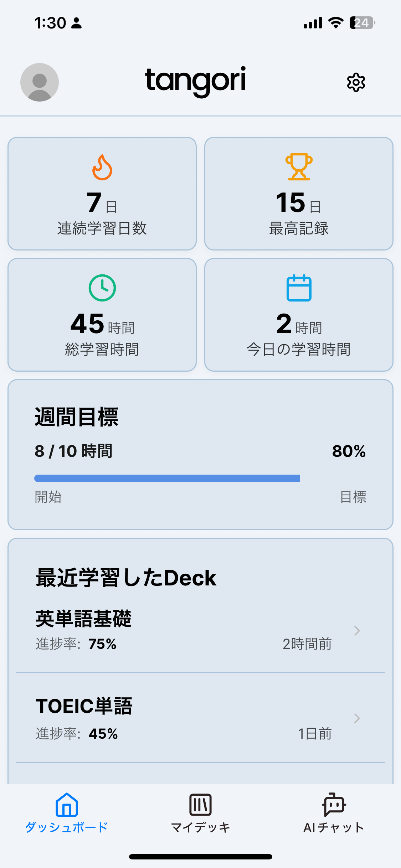Image resolution: width=401 pixels, height=868 pixels.
Task: Expand the TOEIC単語 deck chevron
Action: click(357, 718)
